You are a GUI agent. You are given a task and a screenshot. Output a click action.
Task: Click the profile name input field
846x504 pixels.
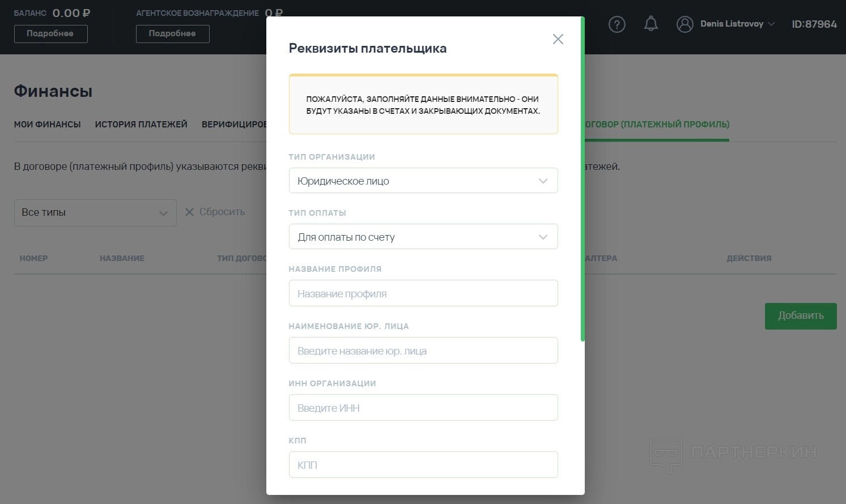pos(423,293)
